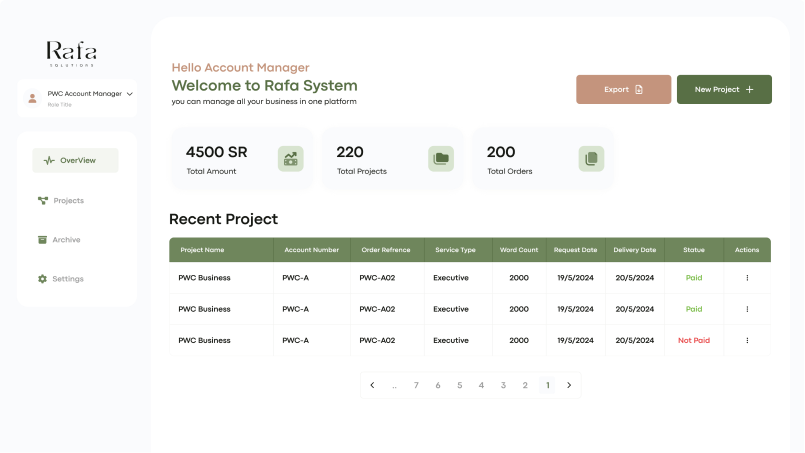This screenshot has height=453, width=805.
Task: Sort by the Delivery Date column header
Action: tap(634, 250)
